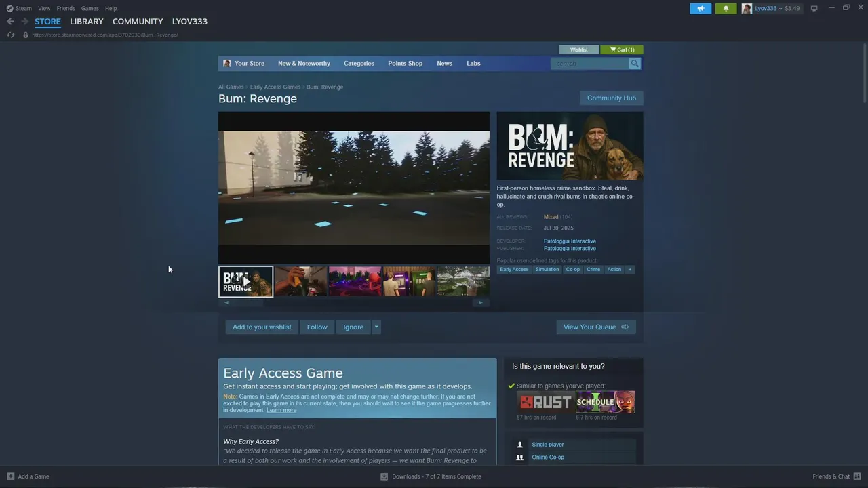Click the search magnifier icon
Image resolution: width=868 pixels, height=488 pixels.
635,63
